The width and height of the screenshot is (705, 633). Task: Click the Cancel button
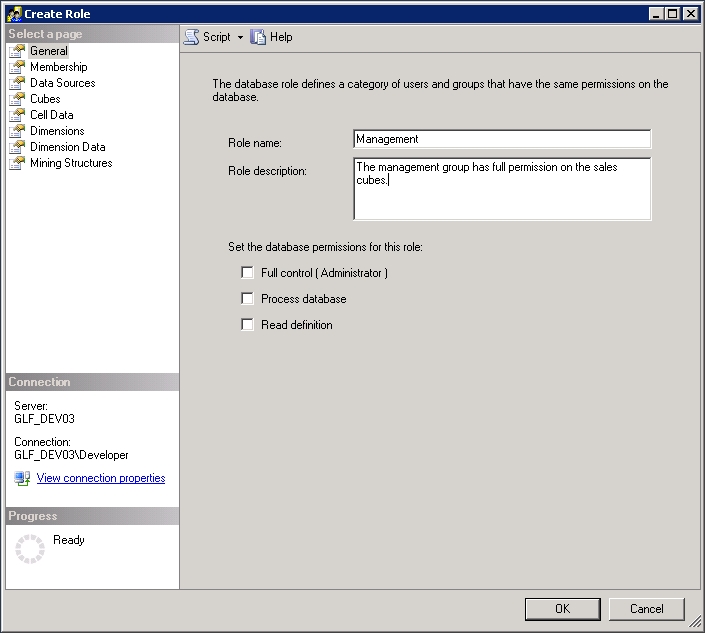pos(647,609)
